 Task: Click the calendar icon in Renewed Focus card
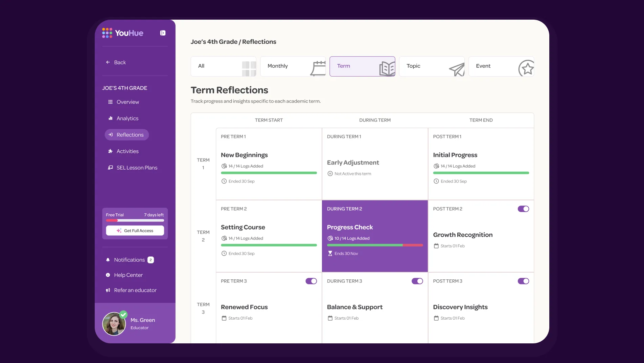click(x=224, y=318)
